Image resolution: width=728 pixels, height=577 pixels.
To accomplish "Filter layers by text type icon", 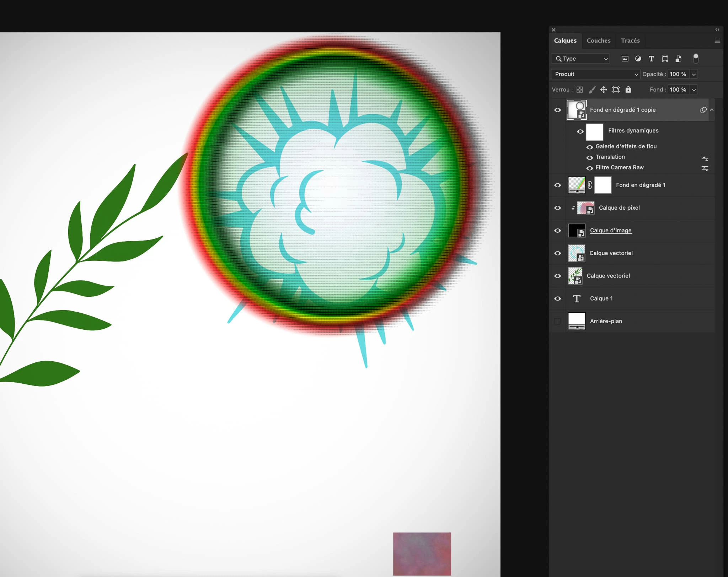I will pos(651,59).
